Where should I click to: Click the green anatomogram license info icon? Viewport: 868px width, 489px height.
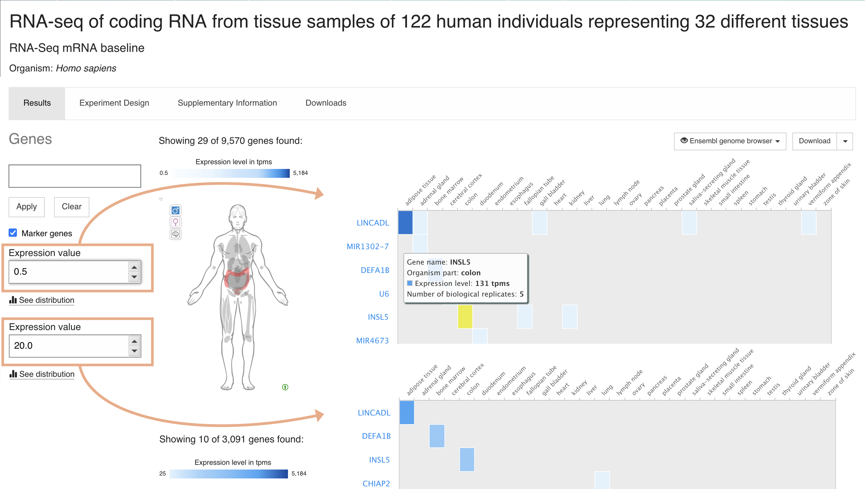click(x=285, y=387)
